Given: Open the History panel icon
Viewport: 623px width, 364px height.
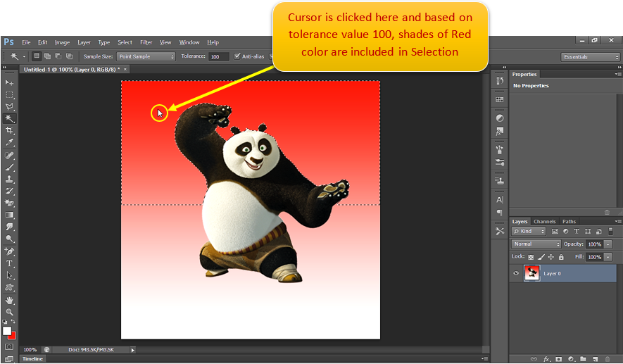Looking at the screenshot, I should pyautogui.click(x=500, y=81).
